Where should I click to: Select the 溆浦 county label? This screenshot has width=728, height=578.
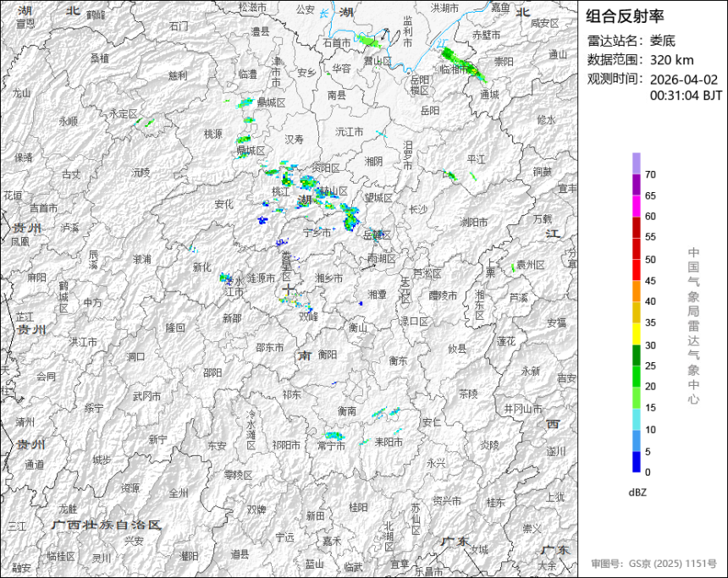pyautogui.click(x=142, y=259)
